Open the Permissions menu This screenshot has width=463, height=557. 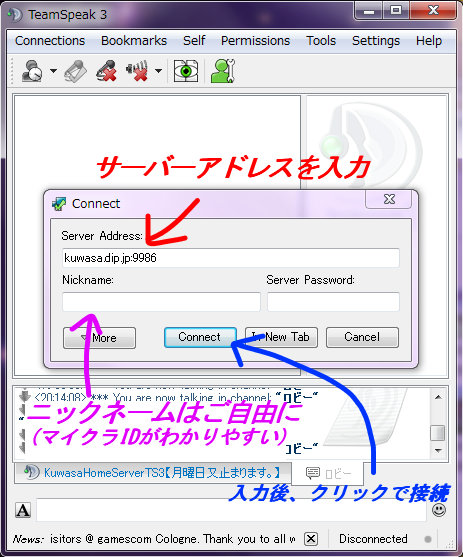[255, 41]
